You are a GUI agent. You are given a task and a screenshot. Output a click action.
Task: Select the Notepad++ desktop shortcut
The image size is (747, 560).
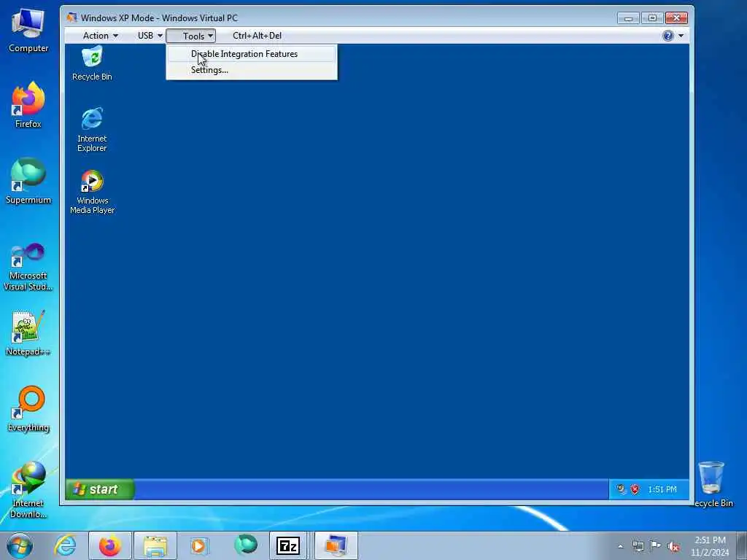28,333
